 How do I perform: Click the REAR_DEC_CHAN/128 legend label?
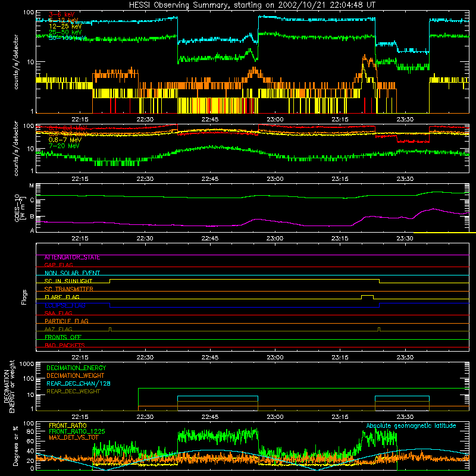[79, 384]
